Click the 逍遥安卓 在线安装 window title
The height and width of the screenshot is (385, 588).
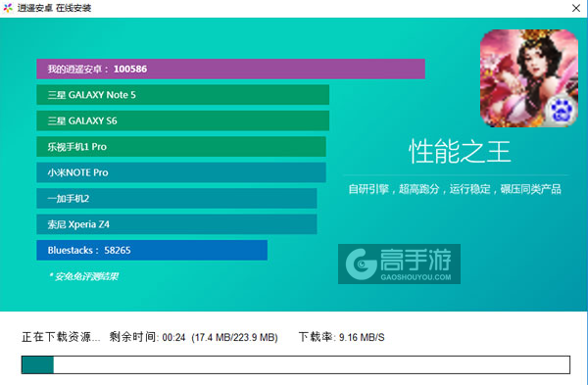[54, 8]
